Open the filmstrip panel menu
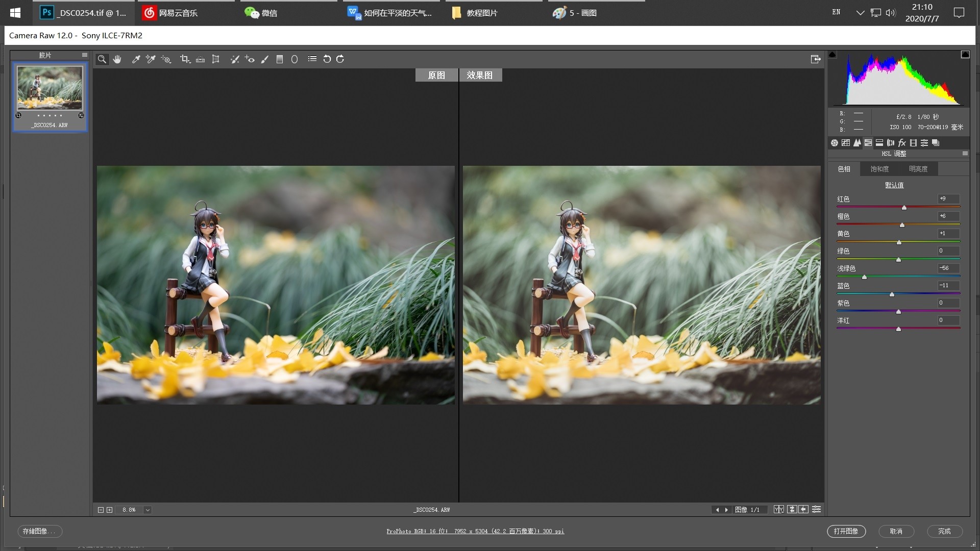This screenshot has width=980, height=551. (85, 55)
